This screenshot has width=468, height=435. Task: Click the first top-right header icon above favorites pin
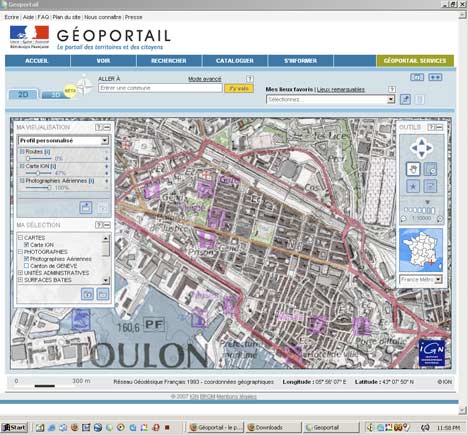click(417, 77)
